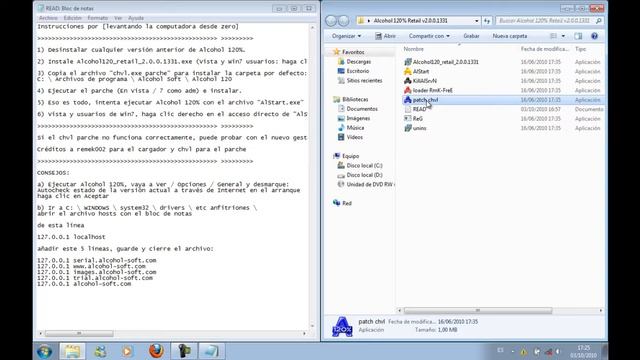The height and width of the screenshot is (360, 640).
Task: Open Windows Media Player from taskbar
Action: tap(127, 351)
